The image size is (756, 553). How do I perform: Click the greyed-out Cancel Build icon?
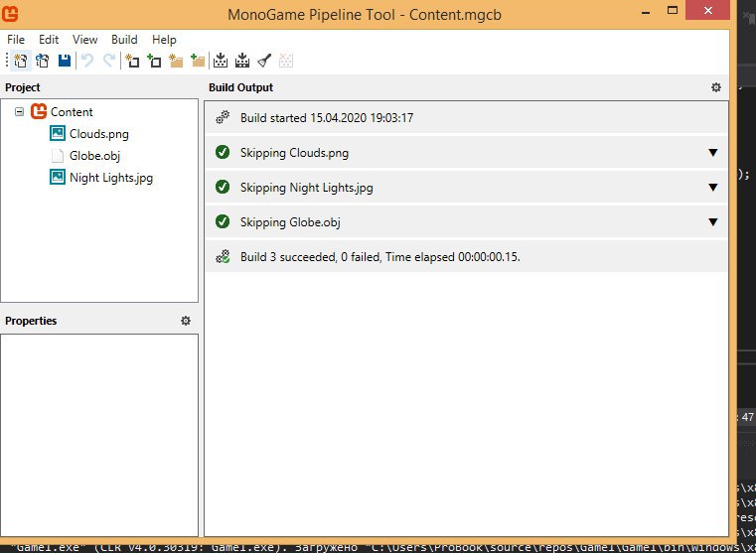tap(286, 61)
